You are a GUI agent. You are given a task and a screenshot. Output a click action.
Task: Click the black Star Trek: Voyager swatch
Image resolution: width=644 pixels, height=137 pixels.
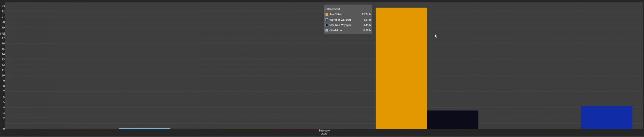tap(327, 25)
